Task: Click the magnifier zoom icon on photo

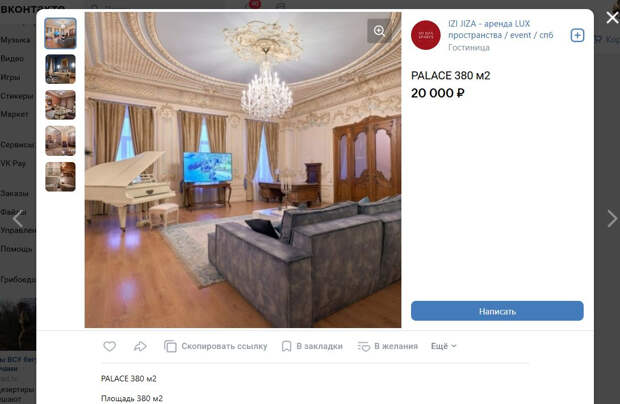Action: (379, 31)
